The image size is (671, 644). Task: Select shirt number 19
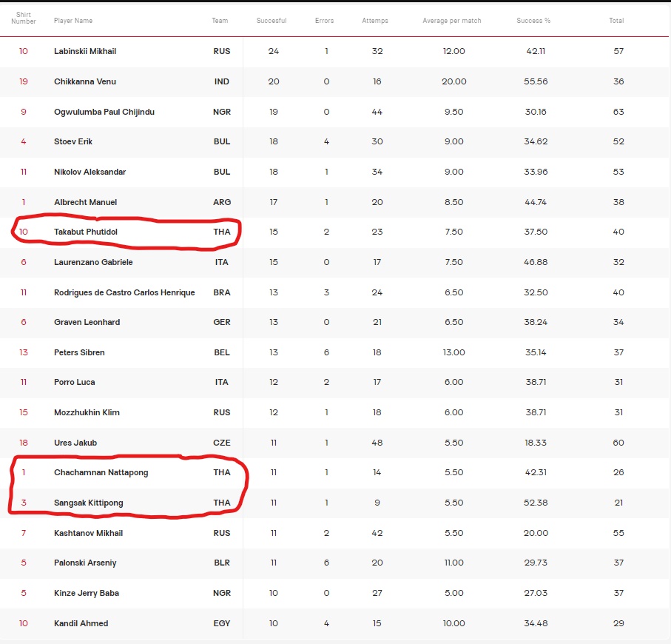24,81
